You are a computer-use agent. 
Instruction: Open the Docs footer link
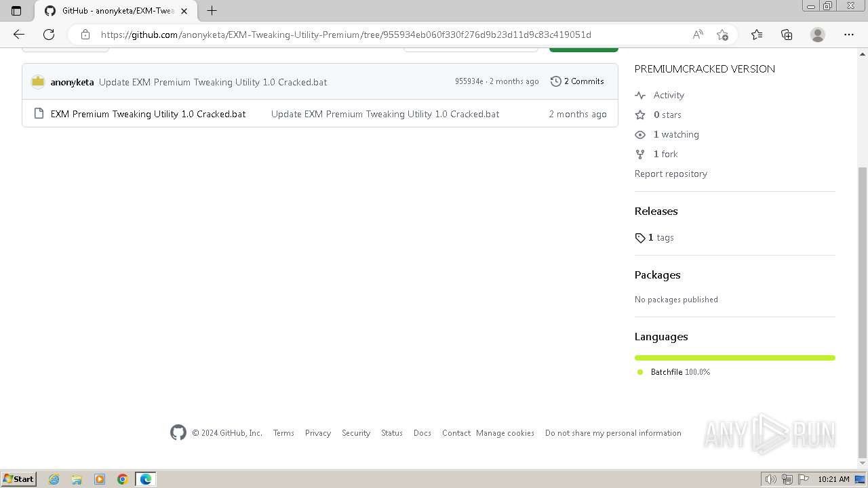click(422, 433)
